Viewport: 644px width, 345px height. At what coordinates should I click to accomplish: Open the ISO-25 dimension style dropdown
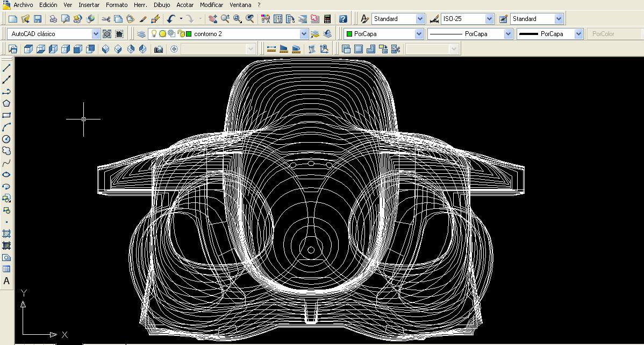click(489, 19)
